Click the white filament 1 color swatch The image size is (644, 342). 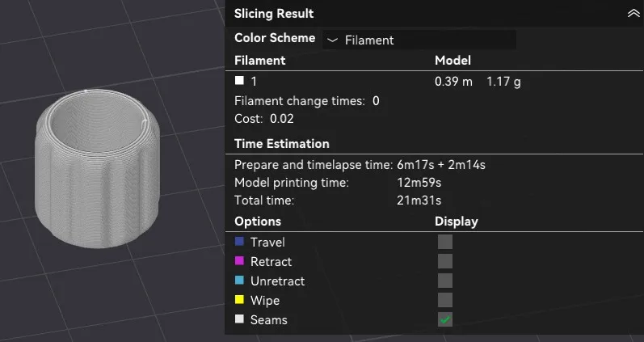[x=239, y=81]
